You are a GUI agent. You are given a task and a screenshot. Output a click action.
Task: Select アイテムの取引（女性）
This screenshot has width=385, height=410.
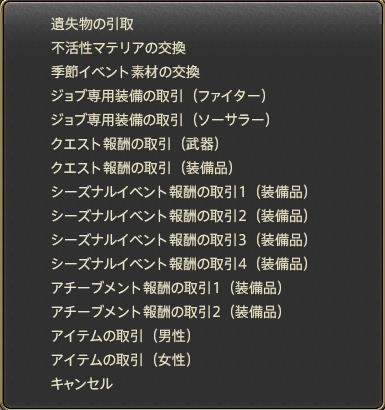[123, 360]
